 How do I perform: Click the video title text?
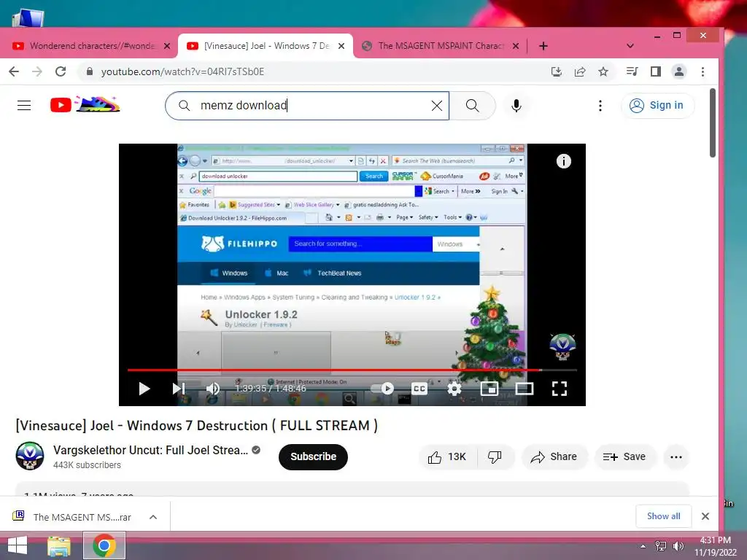tap(197, 425)
